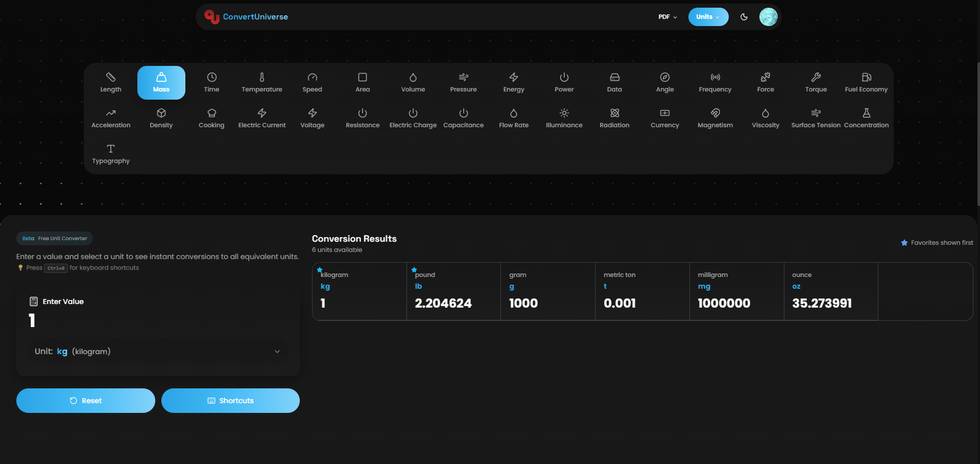Select the Flow Rate category
This screenshot has height=464, width=980.
click(x=514, y=118)
